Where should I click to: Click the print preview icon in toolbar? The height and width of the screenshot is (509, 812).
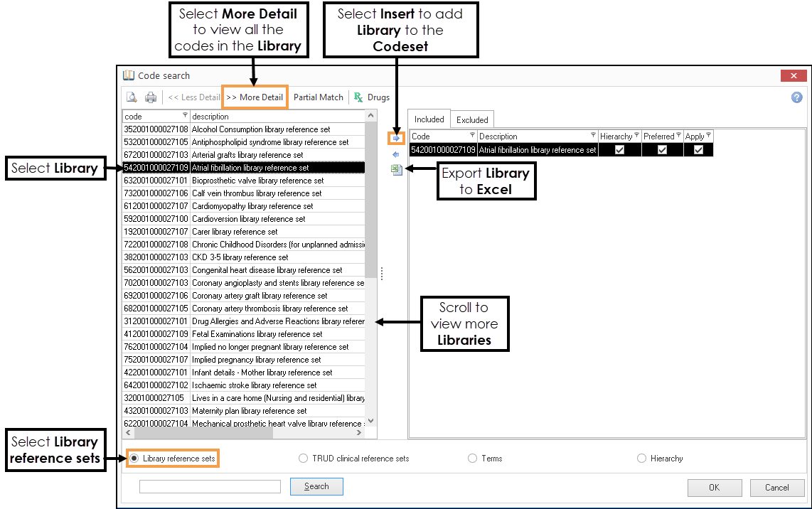click(x=132, y=97)
